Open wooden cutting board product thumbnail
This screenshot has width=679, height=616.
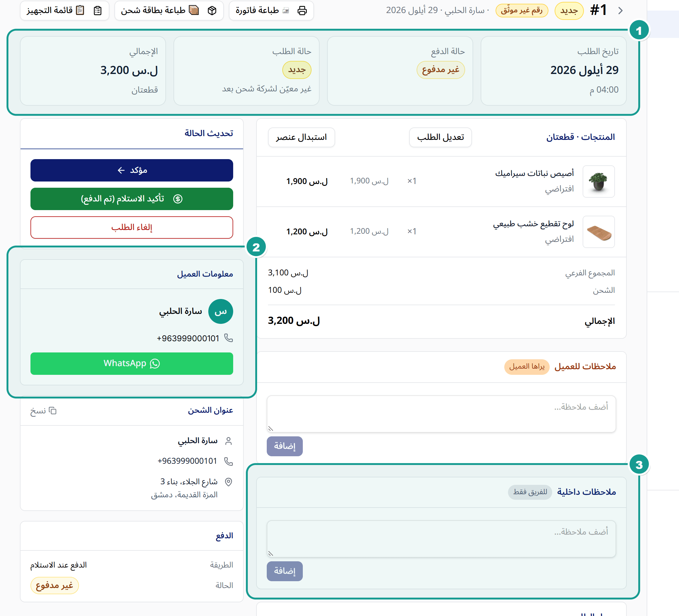[x=598, y=232]
